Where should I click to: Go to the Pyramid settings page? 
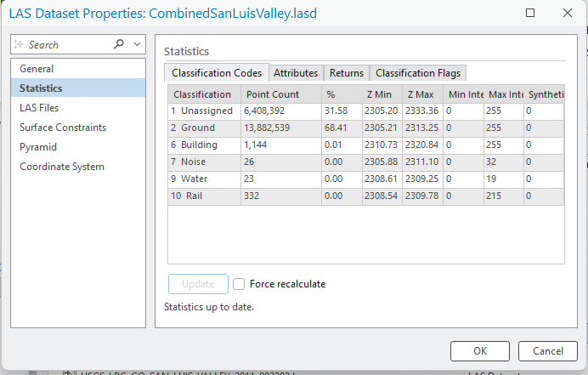click(38, 147)
